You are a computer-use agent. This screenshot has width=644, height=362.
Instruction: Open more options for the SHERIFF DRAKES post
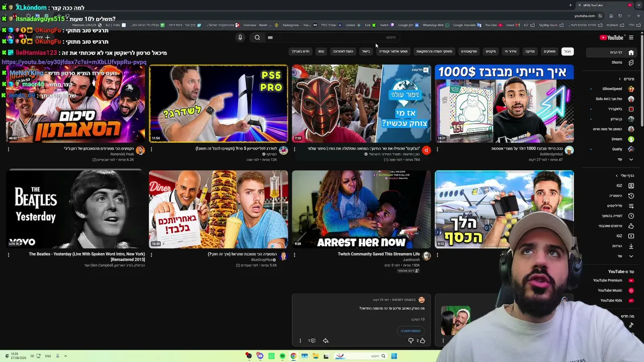300,341
